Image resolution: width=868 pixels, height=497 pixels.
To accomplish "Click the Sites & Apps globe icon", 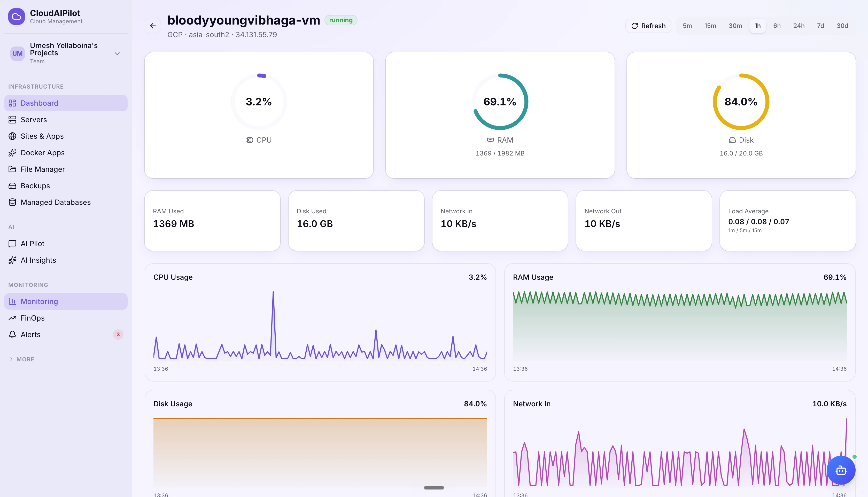I will click(12, 136).
